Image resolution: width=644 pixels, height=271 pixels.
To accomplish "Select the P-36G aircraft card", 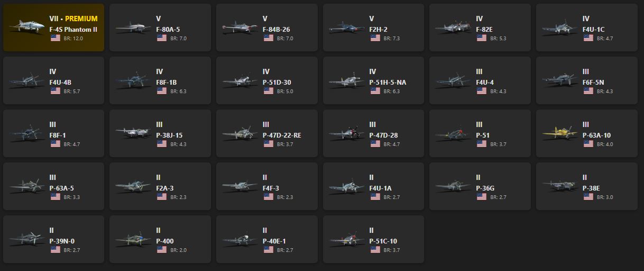I will (x=480, y=186).
